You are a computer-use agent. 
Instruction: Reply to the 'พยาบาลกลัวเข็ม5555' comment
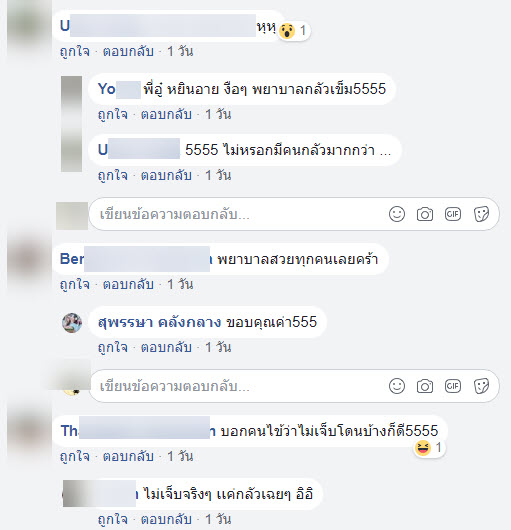pyautogui.click(x=166, y=115)
